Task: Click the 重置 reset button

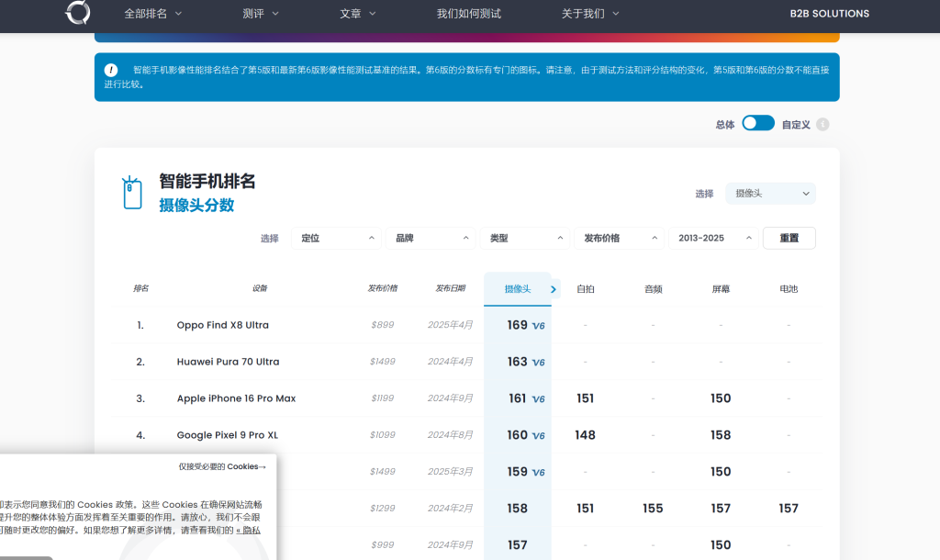Action: [x=789, y=238]
